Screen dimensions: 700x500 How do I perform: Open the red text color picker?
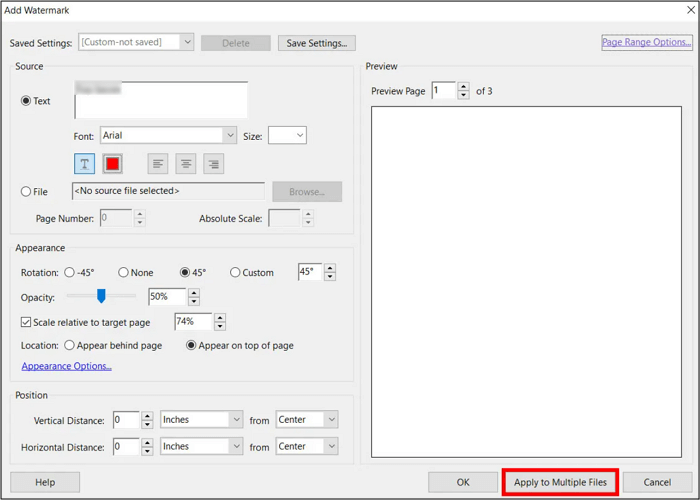pyautogui.click(x=113, y=163)
